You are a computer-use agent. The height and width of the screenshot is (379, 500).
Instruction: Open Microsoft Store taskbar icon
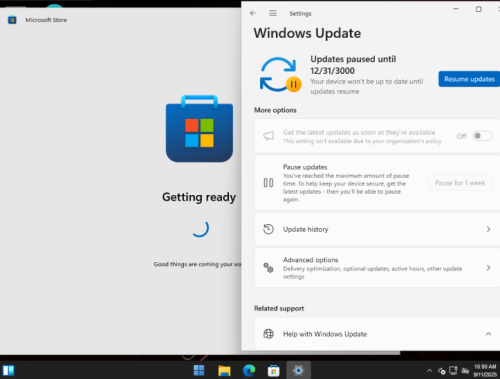[x=273, y=370]
